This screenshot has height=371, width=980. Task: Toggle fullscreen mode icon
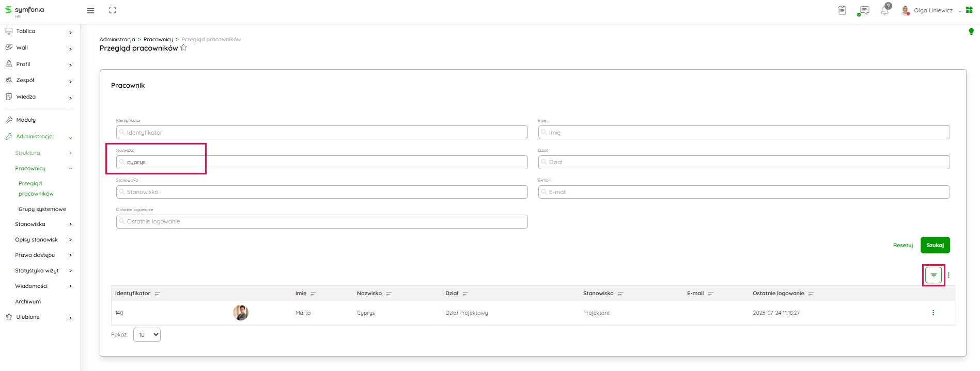pos(113,10)
